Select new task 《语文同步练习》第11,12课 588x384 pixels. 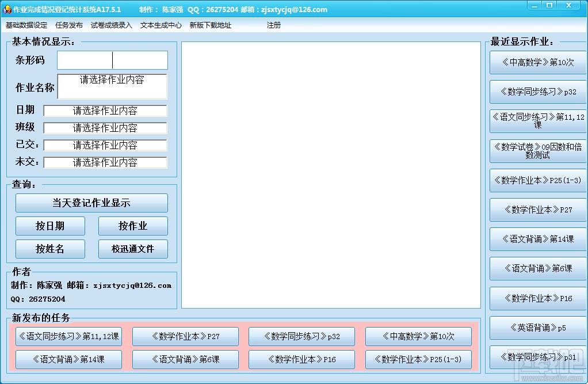click(68, 336)
